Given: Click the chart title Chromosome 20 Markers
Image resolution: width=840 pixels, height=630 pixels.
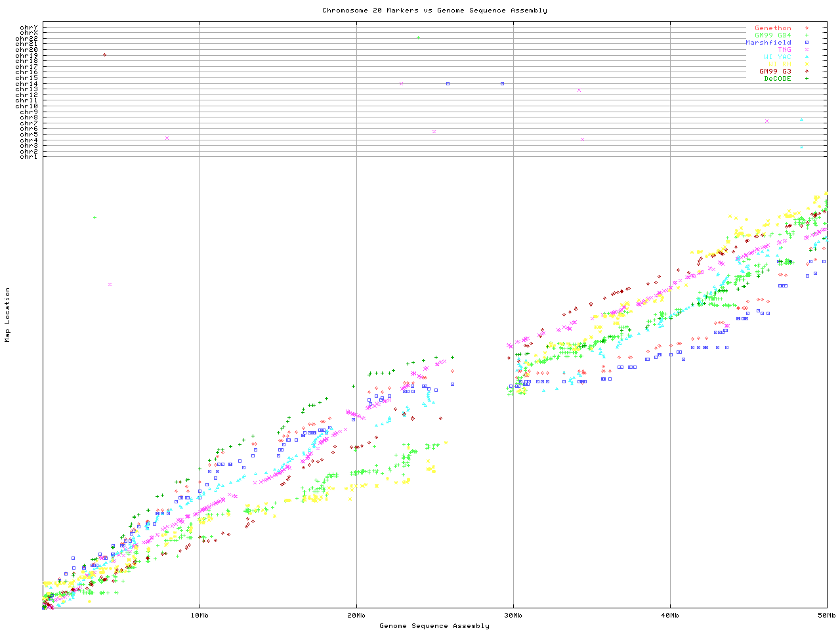Looking at the screenshot, I should click(x=434, y=10).
